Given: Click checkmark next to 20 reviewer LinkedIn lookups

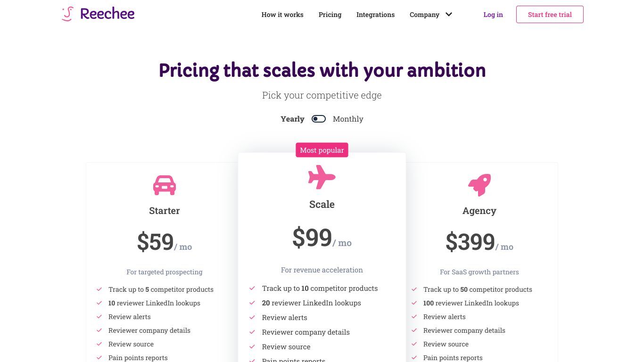Looking at the screenshot, I should coord(252,303).
